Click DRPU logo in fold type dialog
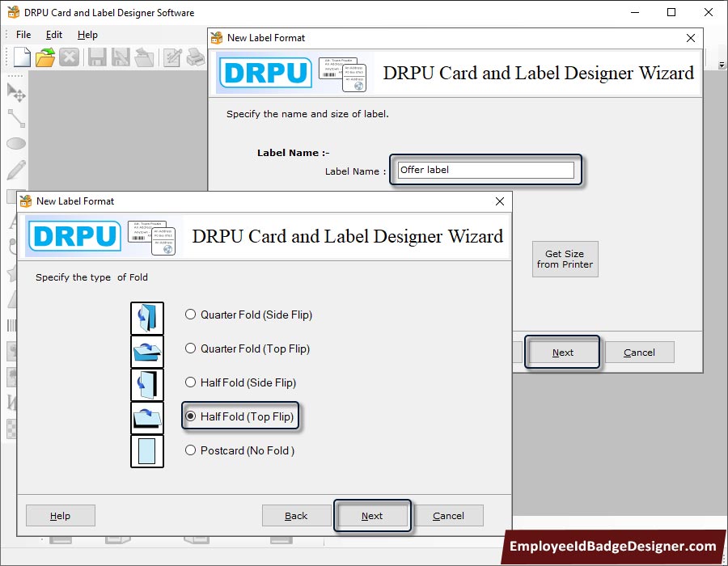728x566 pixels. [x=74, y=235]
